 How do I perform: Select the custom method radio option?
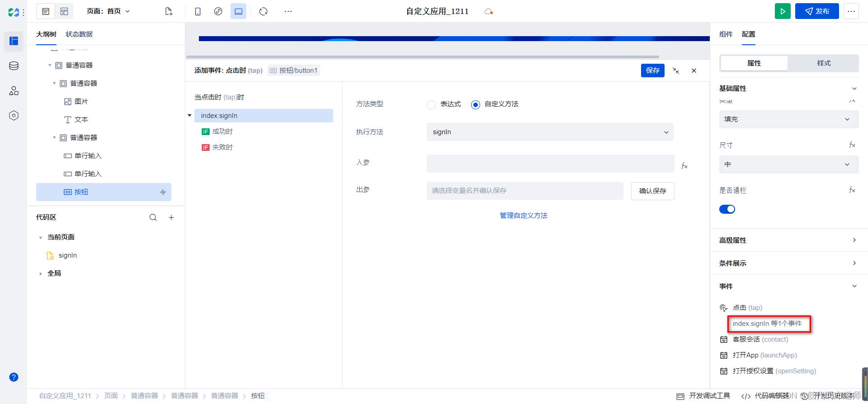point(476,104)
